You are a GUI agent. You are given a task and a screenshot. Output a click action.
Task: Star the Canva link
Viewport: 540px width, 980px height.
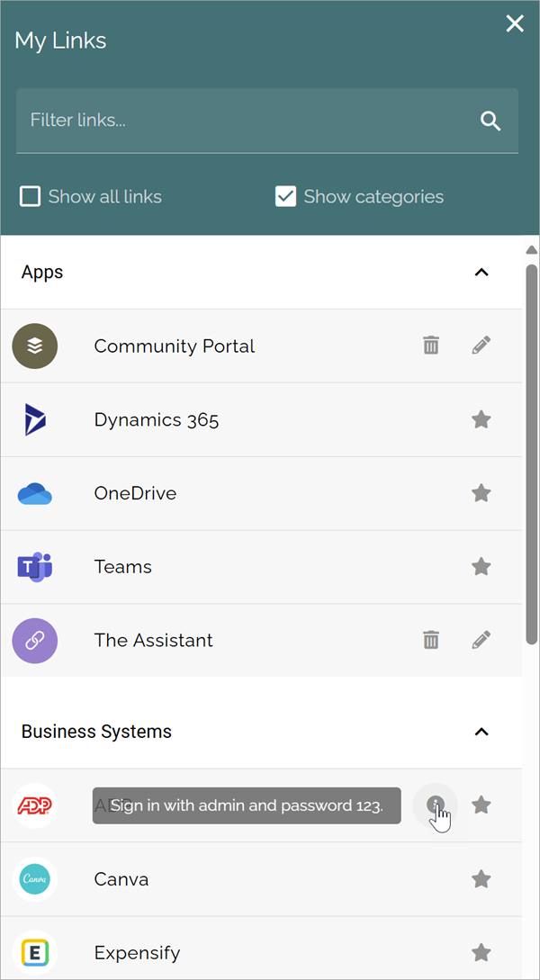pyautogui.click(x=481, y=879)
